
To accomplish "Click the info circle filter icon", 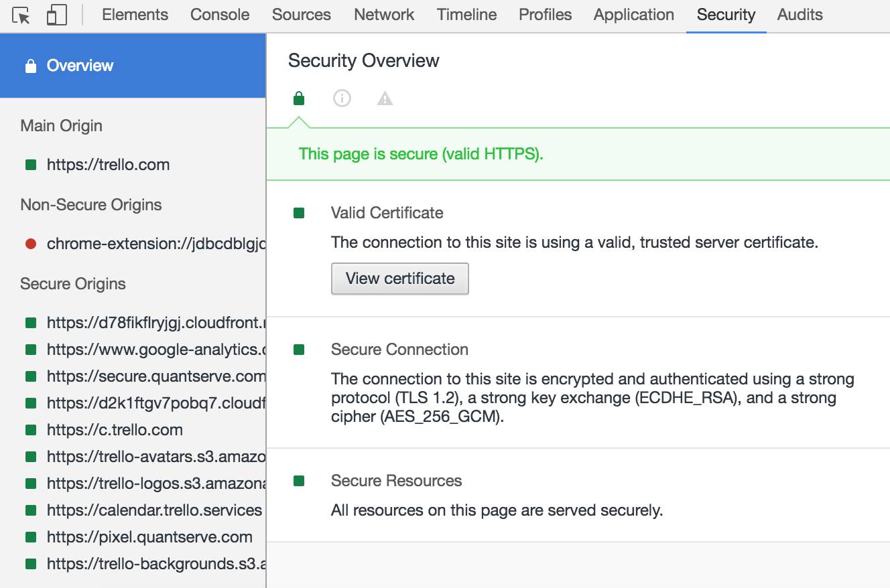I will tap(342, 99).
